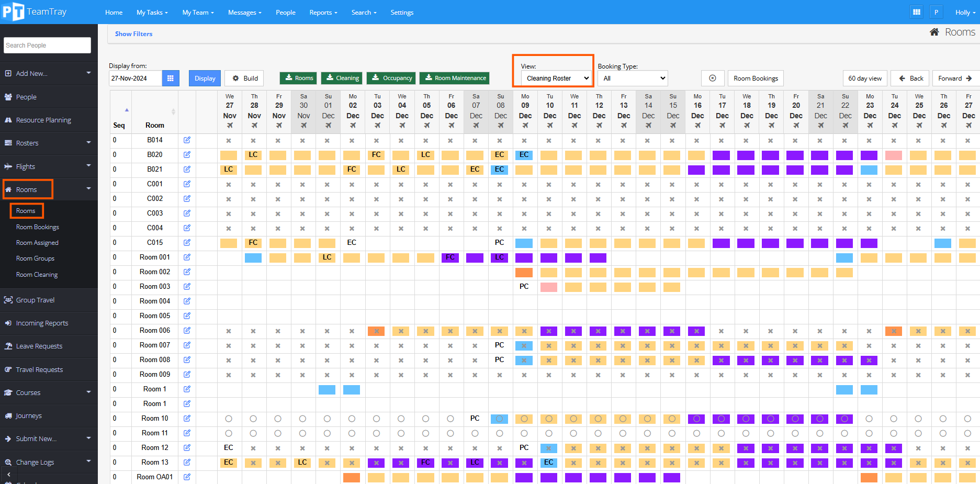Click the edit icon for room B014
Image resolution: width=980 pixels, height=484 pixels.
(187, 140)
